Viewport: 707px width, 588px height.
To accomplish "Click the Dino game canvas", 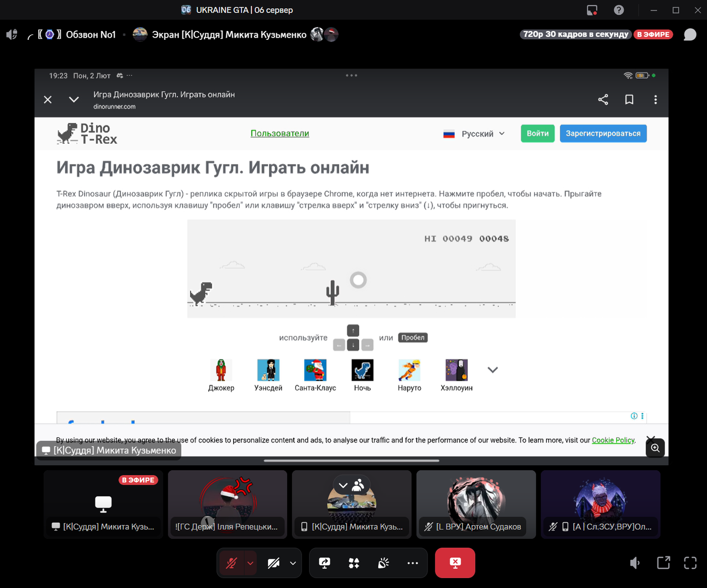I will click(351, 269).
